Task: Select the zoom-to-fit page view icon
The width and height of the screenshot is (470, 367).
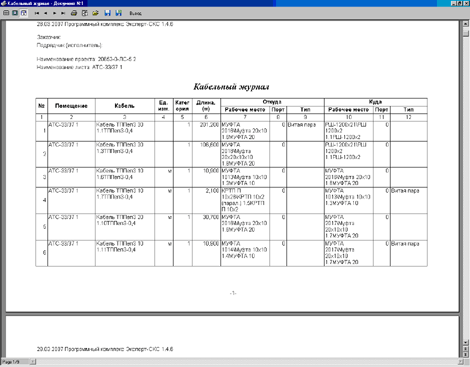Action: pos(6,13)
